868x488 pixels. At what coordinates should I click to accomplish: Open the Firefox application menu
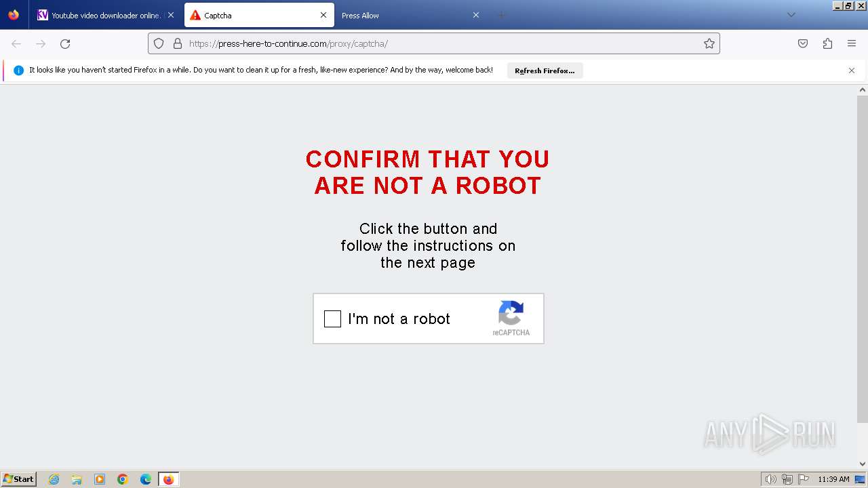(x=852, y=43)
